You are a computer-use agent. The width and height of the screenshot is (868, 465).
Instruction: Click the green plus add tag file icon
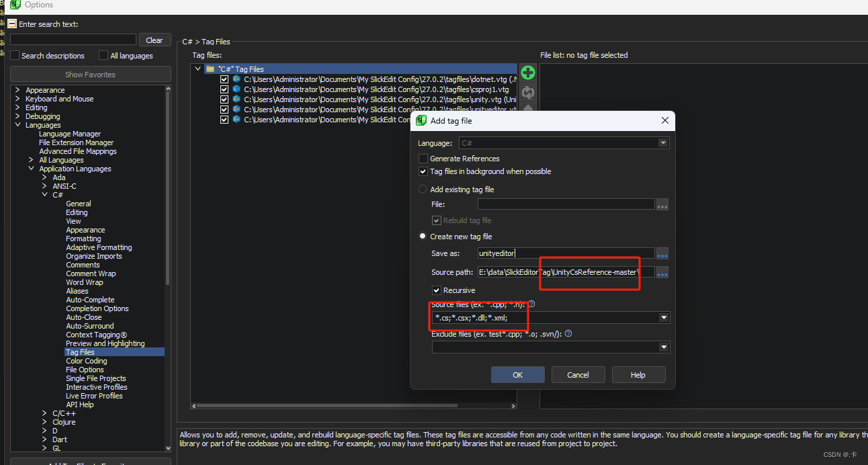coord(528,73)
